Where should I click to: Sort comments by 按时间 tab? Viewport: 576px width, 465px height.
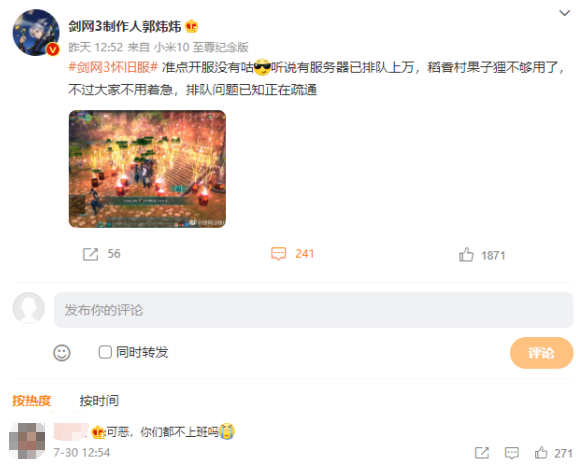coord(99,401)
